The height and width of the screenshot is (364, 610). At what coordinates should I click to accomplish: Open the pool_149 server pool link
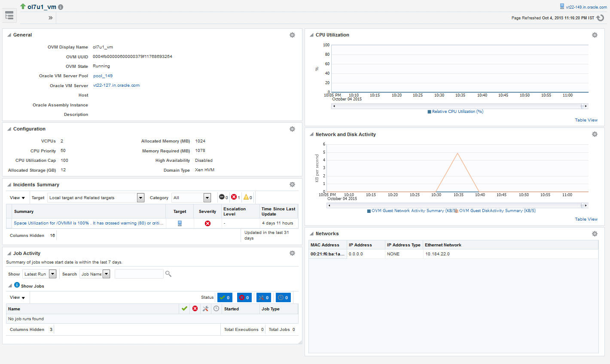click(103, 76)
